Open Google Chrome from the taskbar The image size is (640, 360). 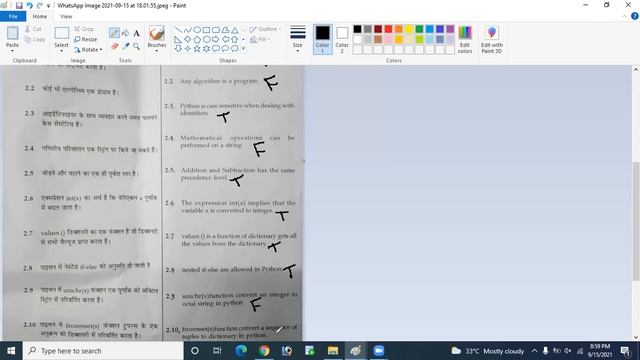(x=264, y=351)
